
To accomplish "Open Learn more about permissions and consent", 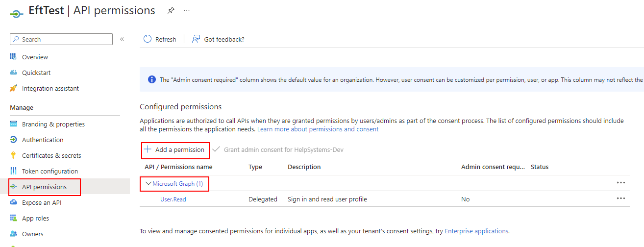I will point(318,129).
